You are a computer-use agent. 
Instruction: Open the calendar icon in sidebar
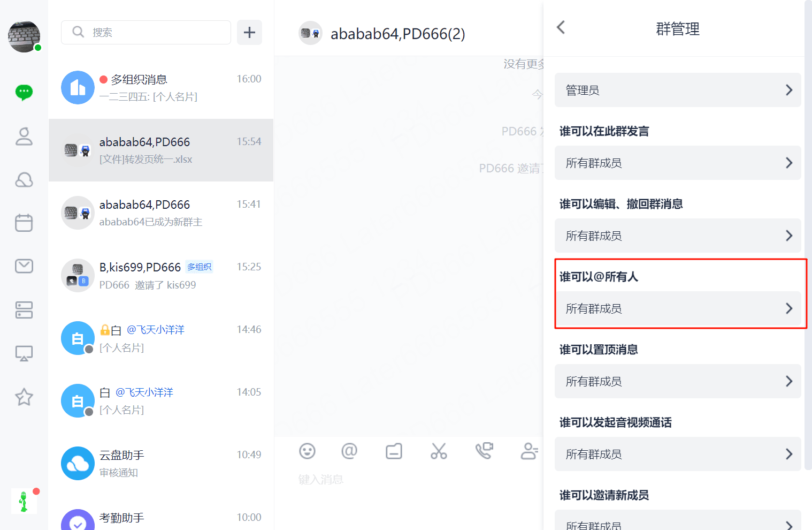pos(24,223)
